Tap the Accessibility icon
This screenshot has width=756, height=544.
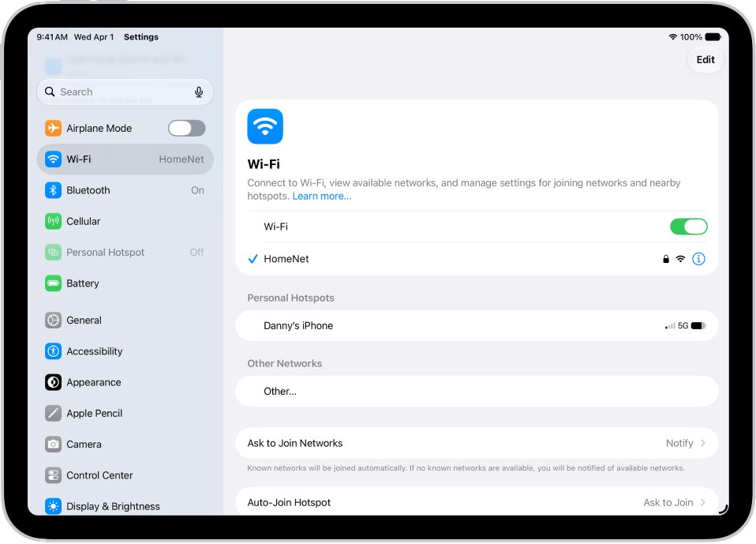click(53, 351)
